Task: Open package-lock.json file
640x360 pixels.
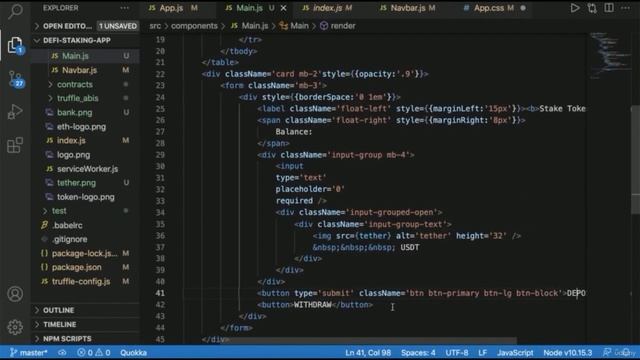Action: 84,253
